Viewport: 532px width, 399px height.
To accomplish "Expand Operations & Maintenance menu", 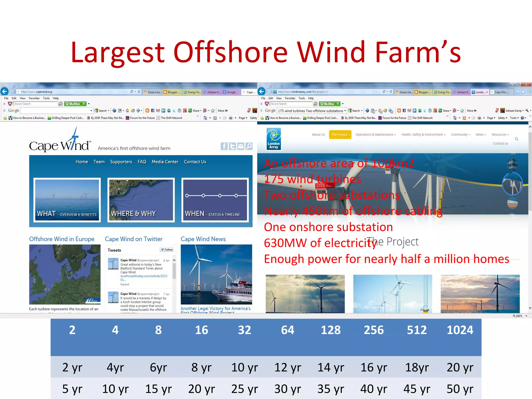I will 376,135.
